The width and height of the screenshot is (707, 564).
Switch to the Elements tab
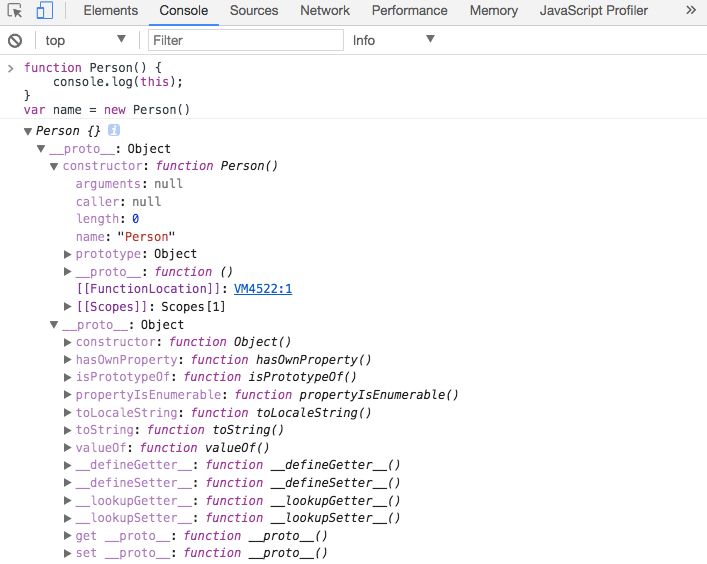pyautogui.click(x=110, y=11)
